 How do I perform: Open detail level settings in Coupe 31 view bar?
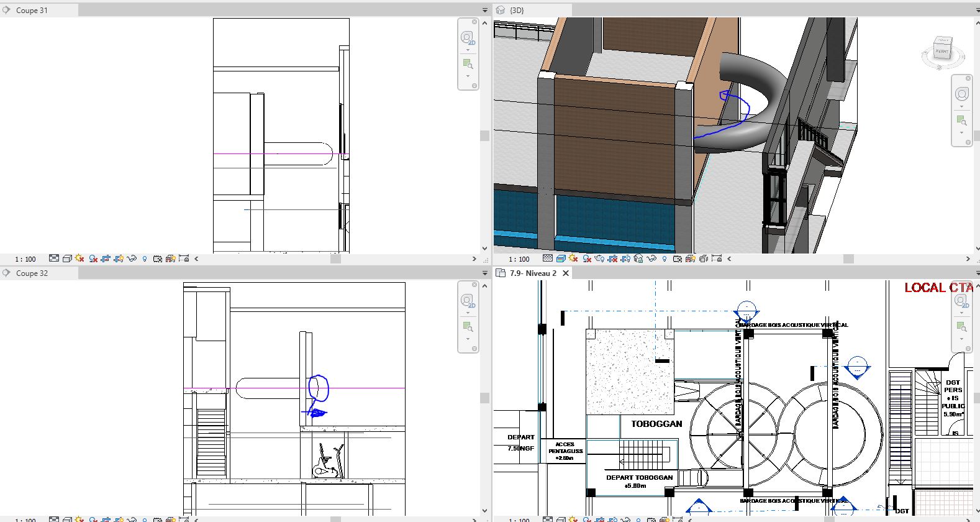tap(54, 259)
